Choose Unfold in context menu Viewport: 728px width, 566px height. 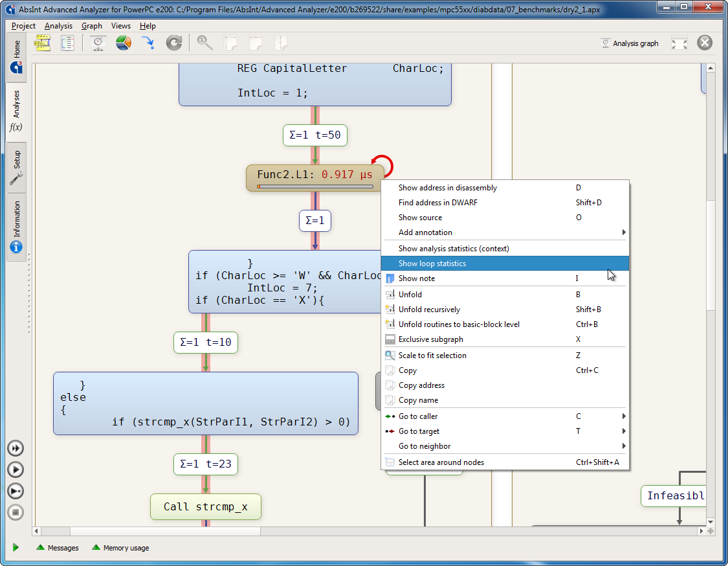[505, 295]
